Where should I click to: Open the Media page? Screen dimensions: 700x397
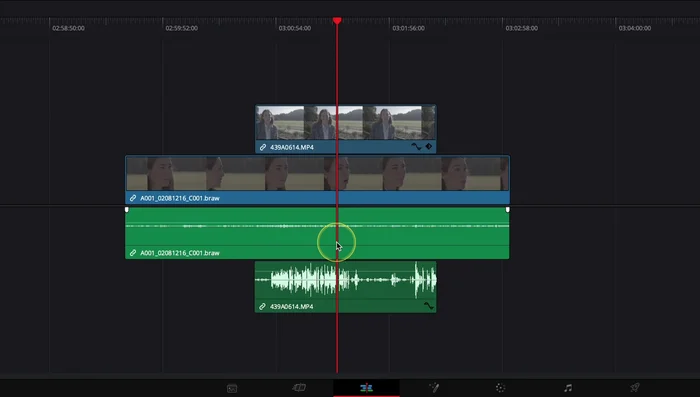coord(232,388)
